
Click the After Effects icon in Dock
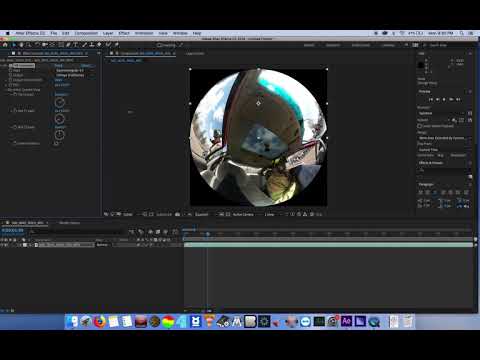[x=346, y=322]
